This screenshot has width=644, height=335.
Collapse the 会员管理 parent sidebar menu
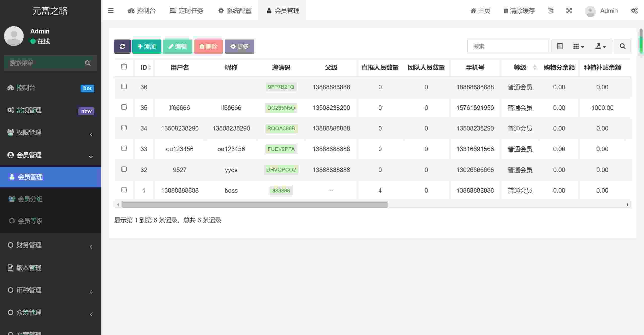click(x=50, y=155)
